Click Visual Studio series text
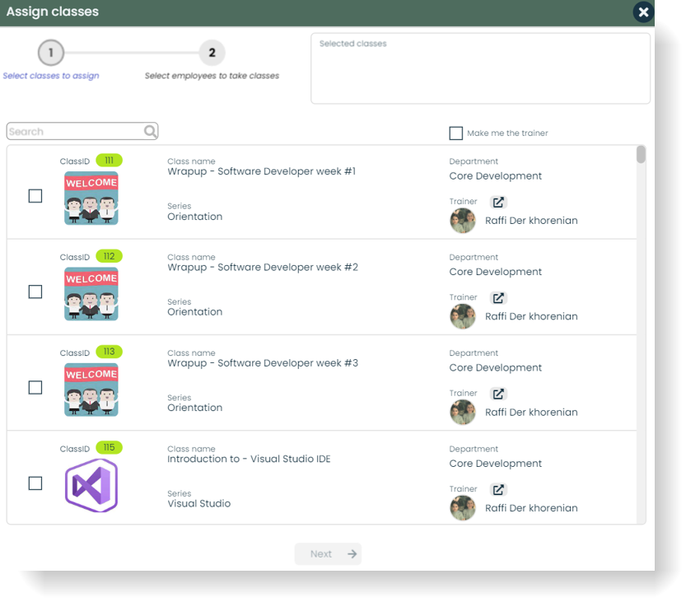The width and height of the screenshot is (700, 616). (199, 503)
